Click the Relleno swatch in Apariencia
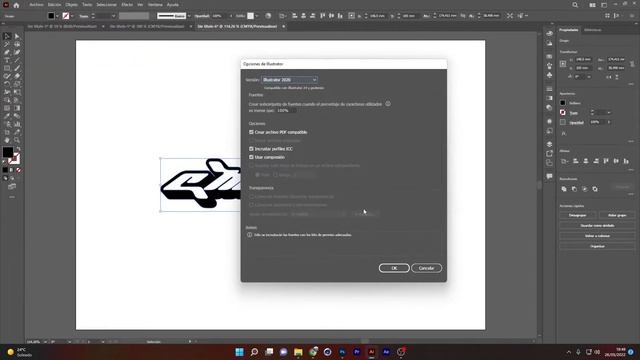This screenshot has height=360, width=640. (x=563, y=103)
